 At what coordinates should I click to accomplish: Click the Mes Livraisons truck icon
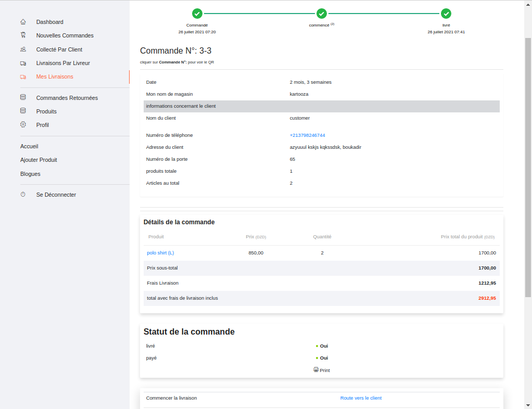(x=23, y=76)
